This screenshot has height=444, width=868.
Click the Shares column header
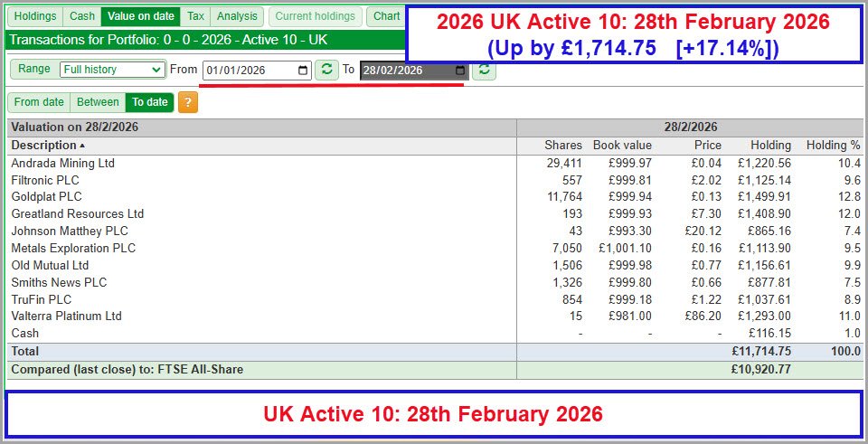click(563, 146)
